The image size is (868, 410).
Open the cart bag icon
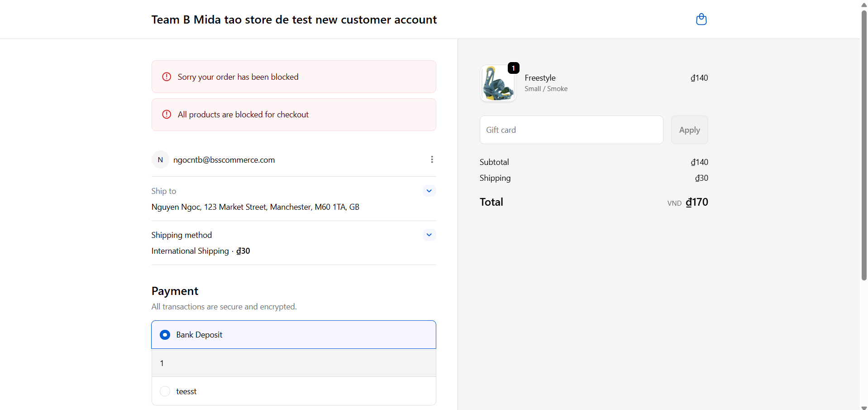pos(701,19)
